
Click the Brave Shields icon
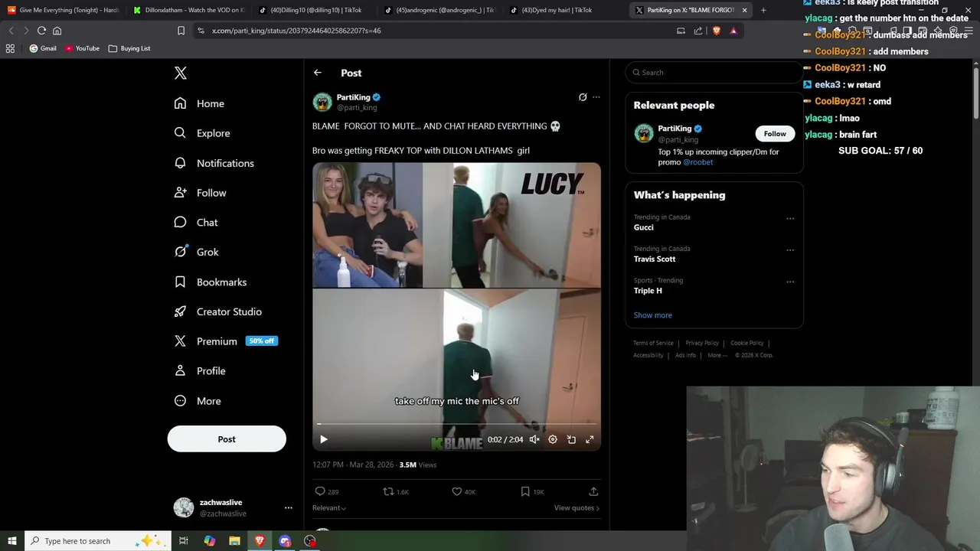717,31
